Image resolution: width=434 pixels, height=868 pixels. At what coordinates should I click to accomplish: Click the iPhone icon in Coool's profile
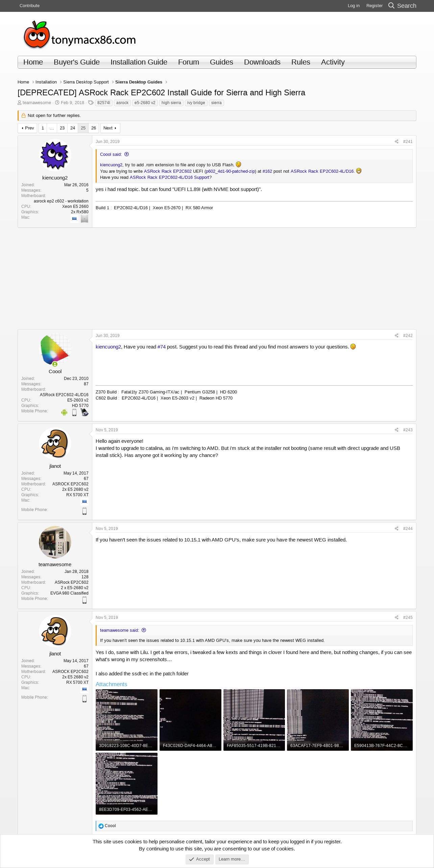[74, 412]
